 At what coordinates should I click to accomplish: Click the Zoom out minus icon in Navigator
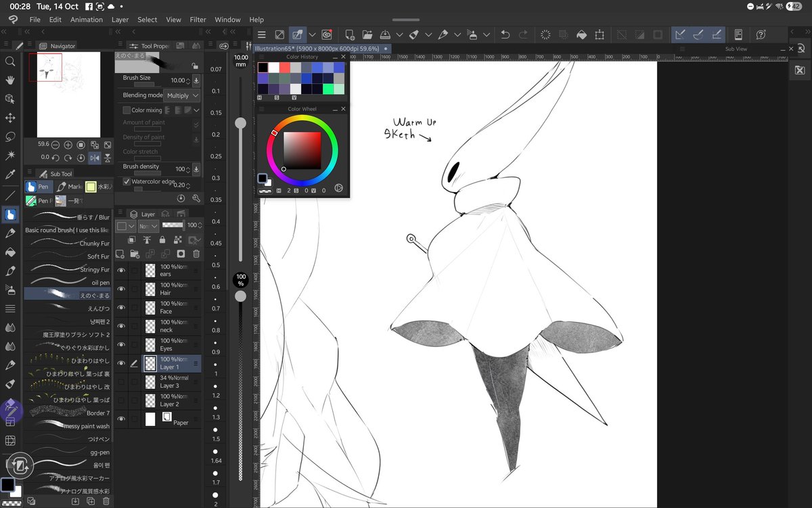(x=55, y=145)
